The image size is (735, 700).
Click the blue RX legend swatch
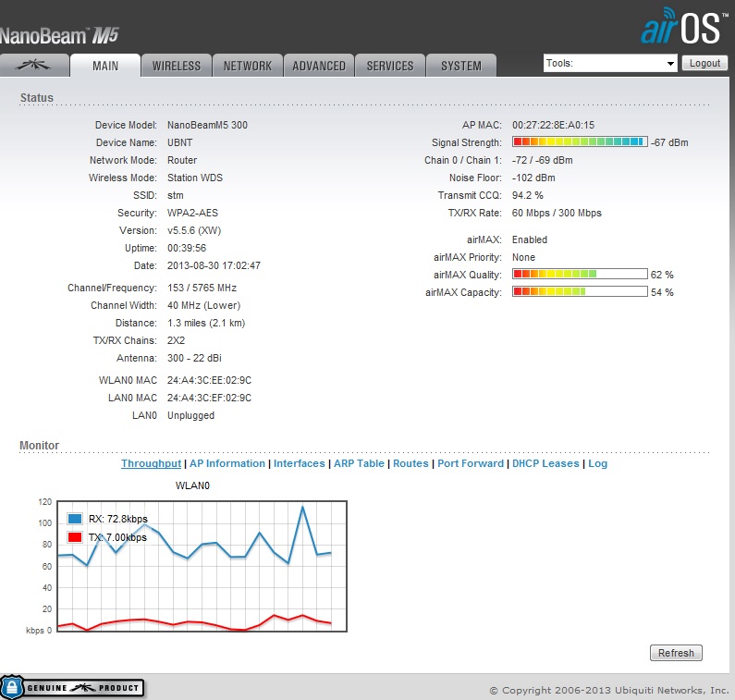tap(75, 519)
